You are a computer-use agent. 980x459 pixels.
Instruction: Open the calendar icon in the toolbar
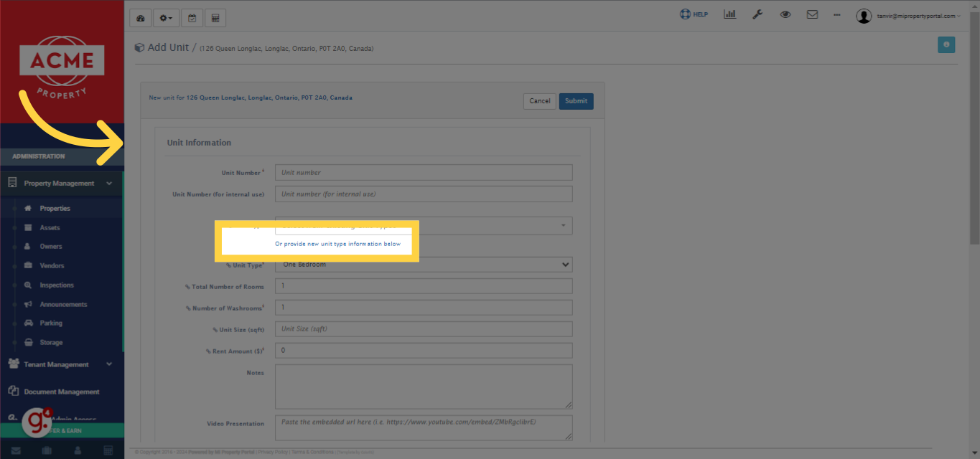pyautogui.click(x=192, y=17)
